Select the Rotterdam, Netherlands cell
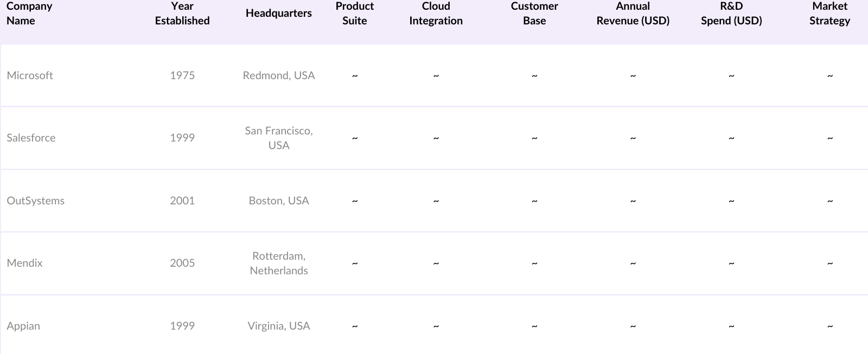 pos(278,263)
